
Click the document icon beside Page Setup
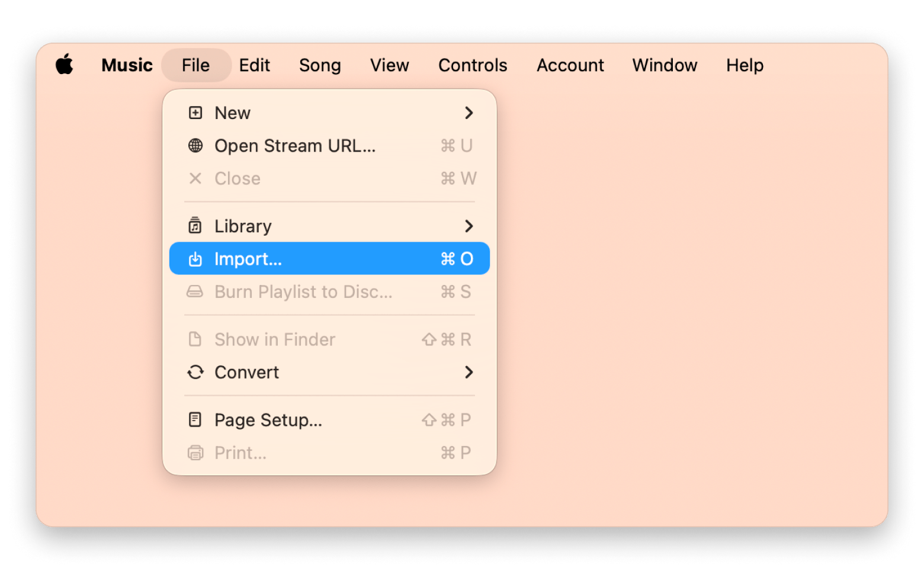pos(195,419)
